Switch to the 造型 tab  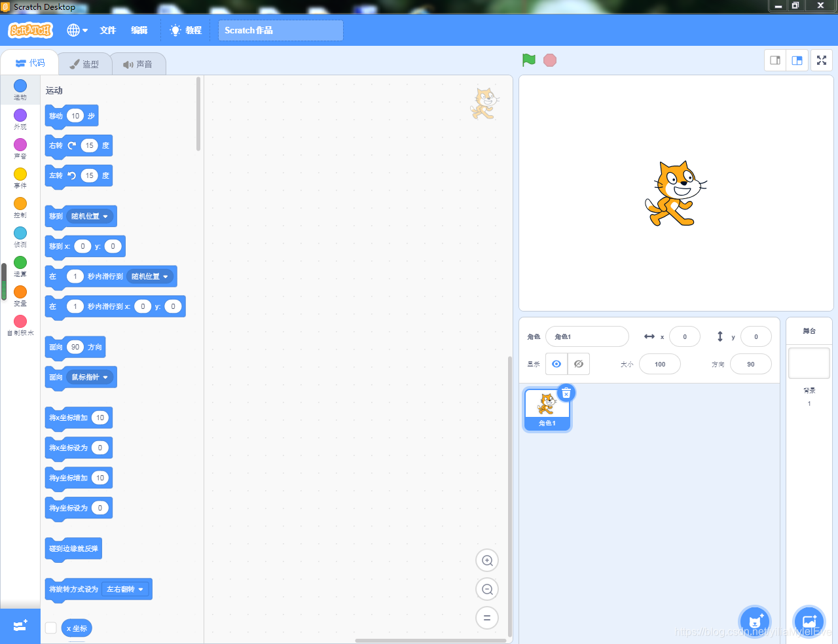point(84,64)
